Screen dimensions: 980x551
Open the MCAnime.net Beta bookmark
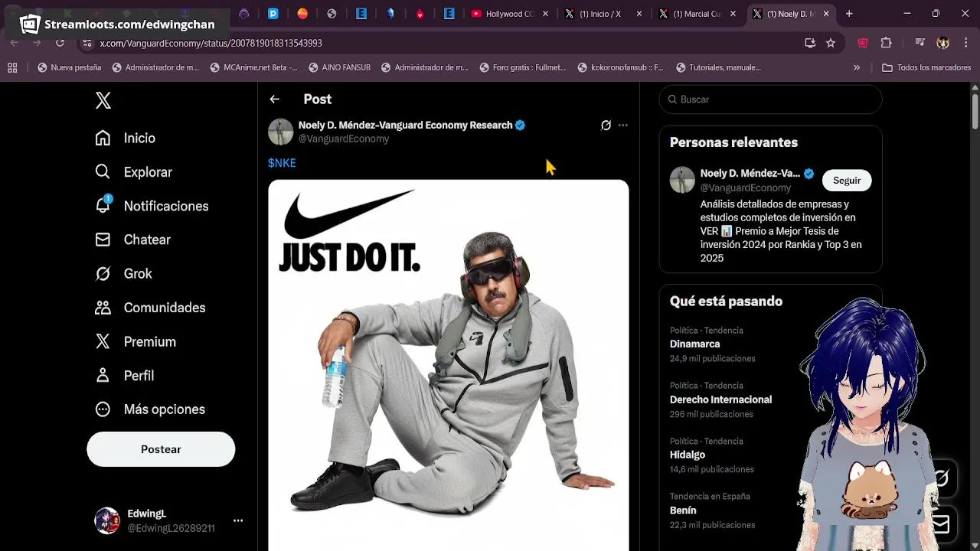[253, 67]
